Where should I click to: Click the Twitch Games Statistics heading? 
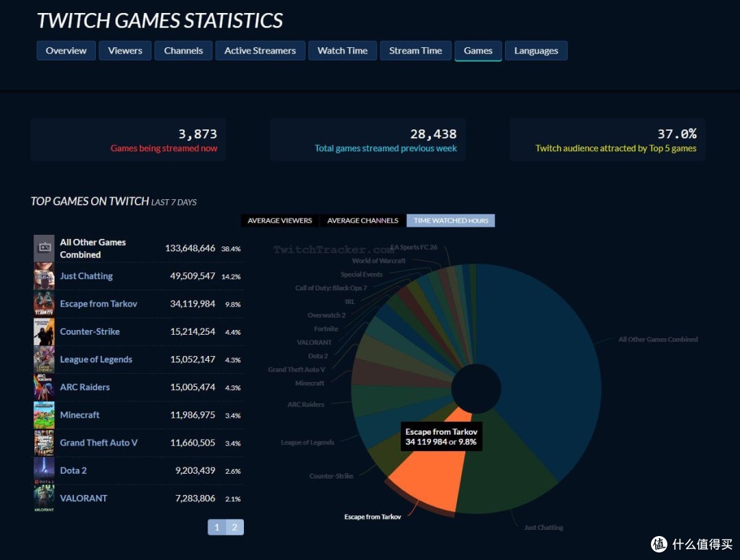(160, 21)
